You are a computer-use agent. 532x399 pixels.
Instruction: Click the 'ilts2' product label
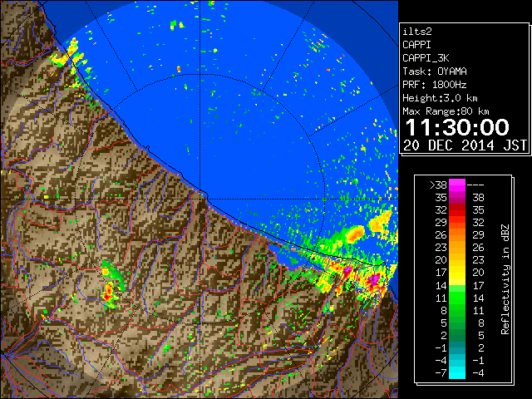pyautogui.click(x=417, y=32)
